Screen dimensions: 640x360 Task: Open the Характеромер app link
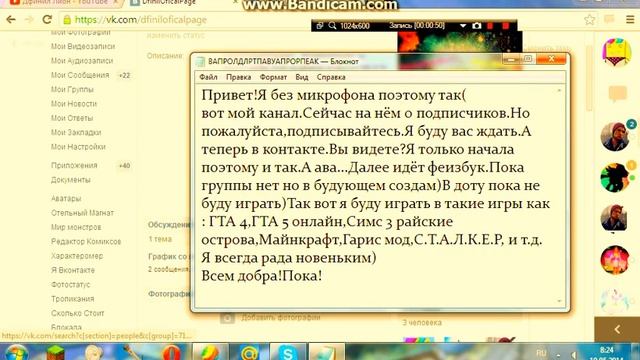[x=77, y=256]
